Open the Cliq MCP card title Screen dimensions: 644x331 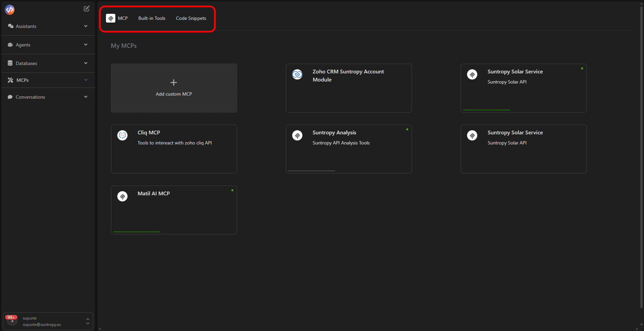click(149, 133)
